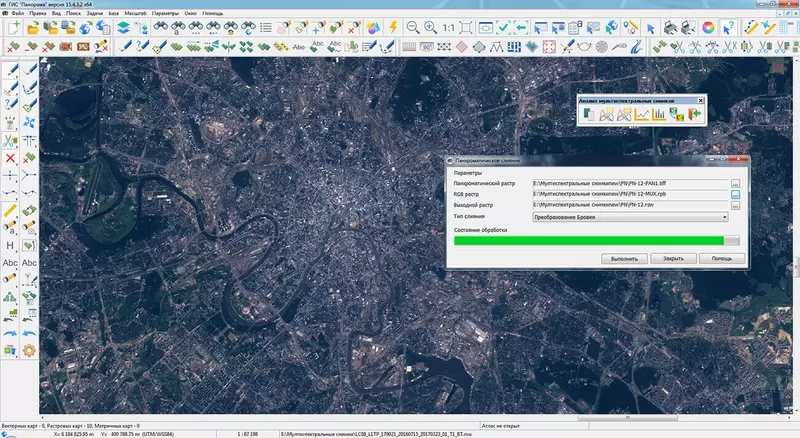
Task: Open the color wheel palette icon
Action: click(709, 27)
